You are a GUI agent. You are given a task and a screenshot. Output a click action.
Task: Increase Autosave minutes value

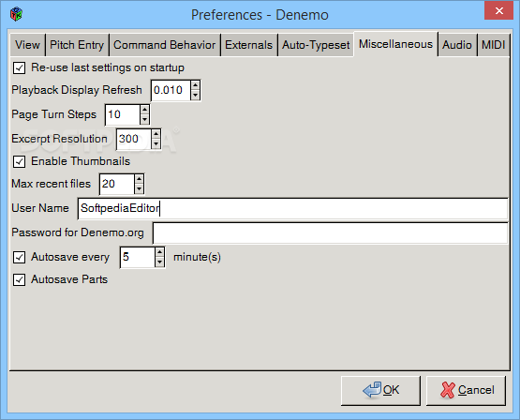(160, 252)
